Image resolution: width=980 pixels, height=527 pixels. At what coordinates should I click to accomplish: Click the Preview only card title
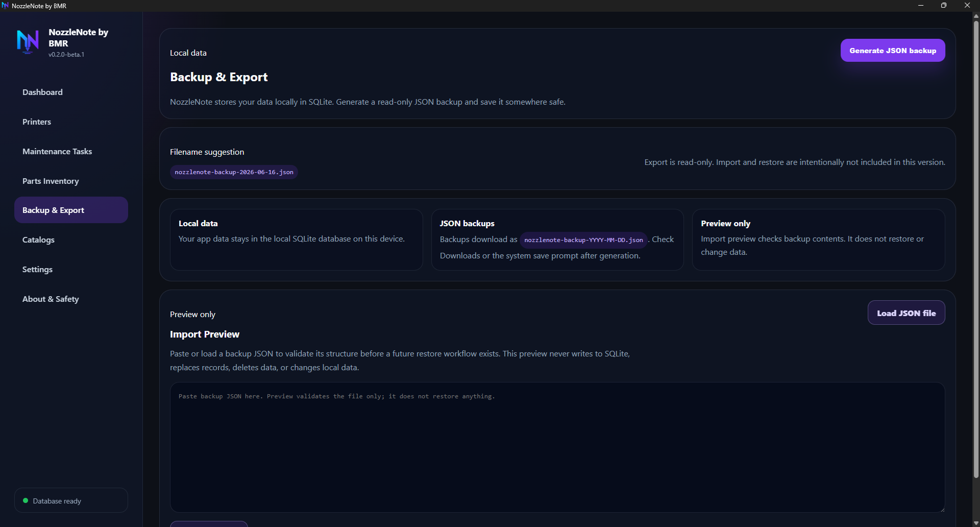(x=725, y=224)
